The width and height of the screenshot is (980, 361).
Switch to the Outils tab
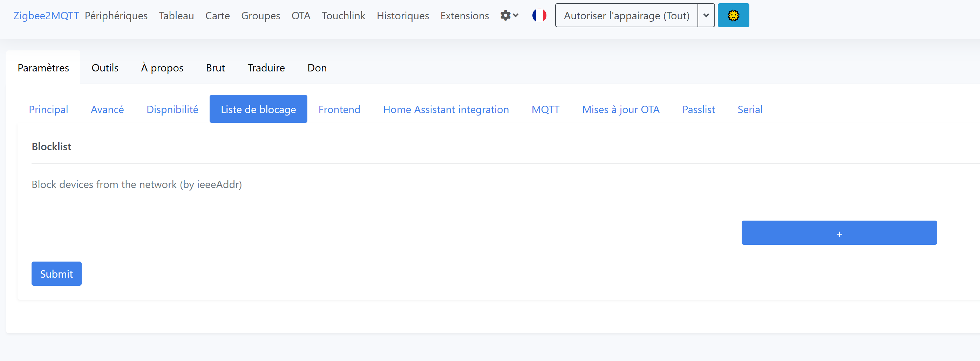[105, 68]
